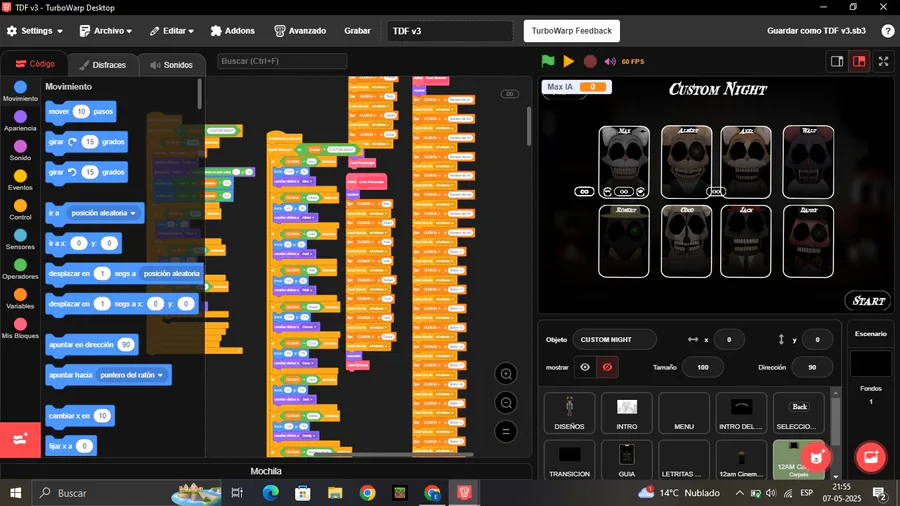Switch to the Código tab

pos(35,64)
